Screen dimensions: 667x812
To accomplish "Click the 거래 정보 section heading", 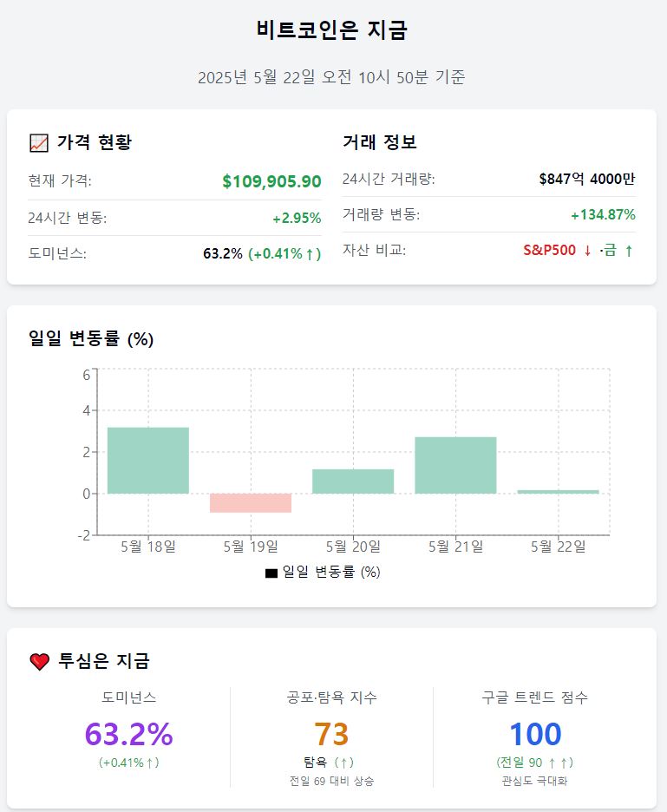I will pos(380,141).
